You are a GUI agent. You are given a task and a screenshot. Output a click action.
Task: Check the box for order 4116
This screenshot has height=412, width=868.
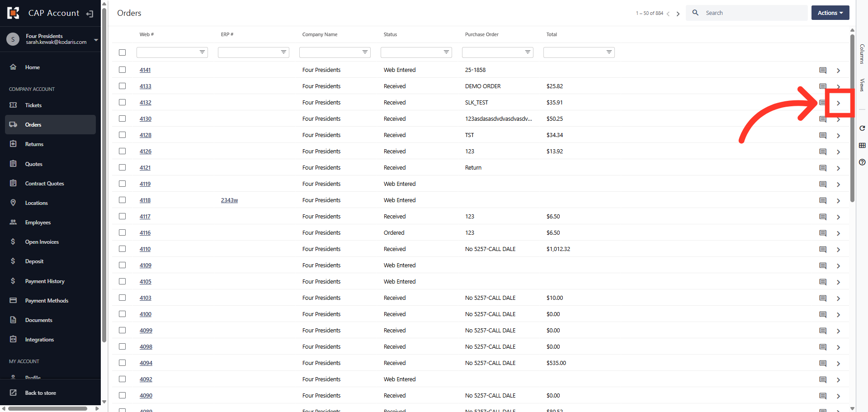pyautogui.click(x=122, y=232)
